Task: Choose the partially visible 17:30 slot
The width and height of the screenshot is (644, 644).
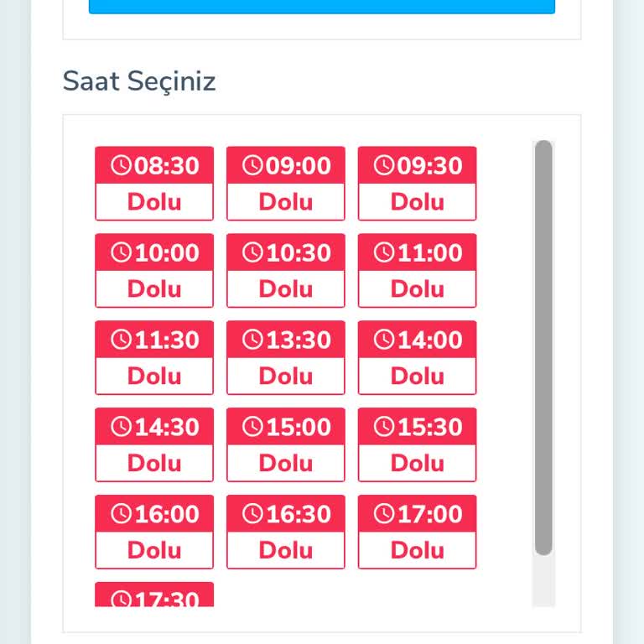Action: tap(154, 595)
